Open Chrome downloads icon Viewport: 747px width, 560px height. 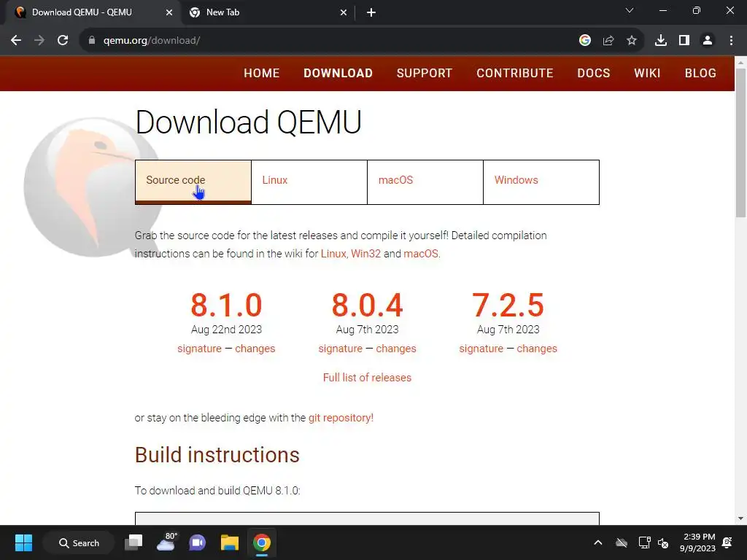click(661, 41)
